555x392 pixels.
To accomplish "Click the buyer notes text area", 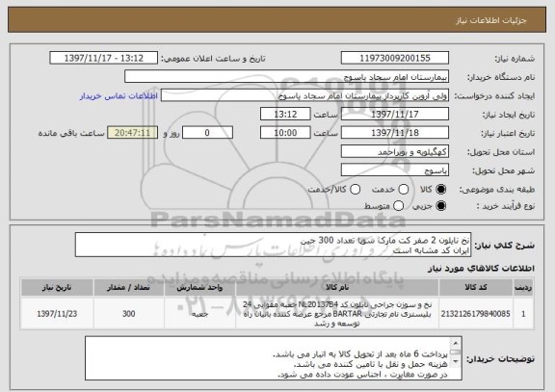I will (274, 358).
